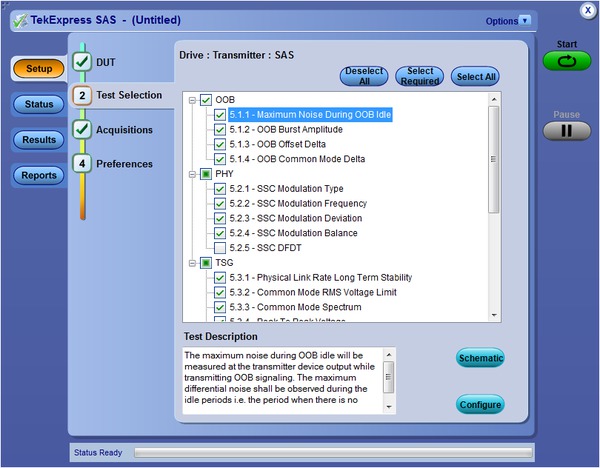The height and width of the screenshot is (468, 600).
Task: Open the Options dropdown arrow
Action: point(525,20)
